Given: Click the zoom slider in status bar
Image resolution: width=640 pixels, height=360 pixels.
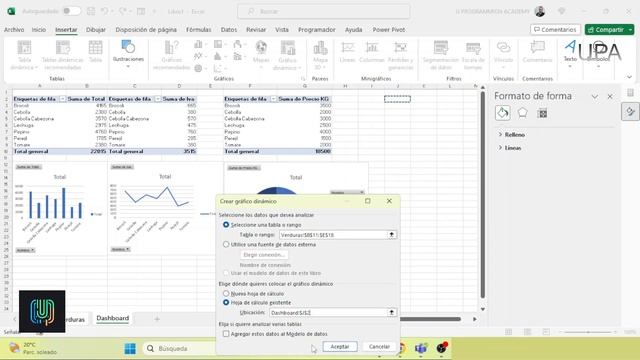Looking at the screenshot, I should (x=588, y=332).
